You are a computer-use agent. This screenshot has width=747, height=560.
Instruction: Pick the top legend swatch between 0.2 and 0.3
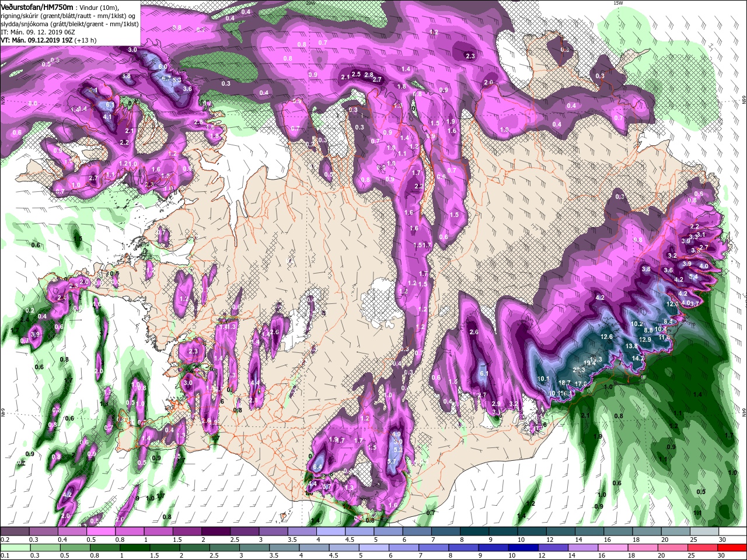coord(15,531)
